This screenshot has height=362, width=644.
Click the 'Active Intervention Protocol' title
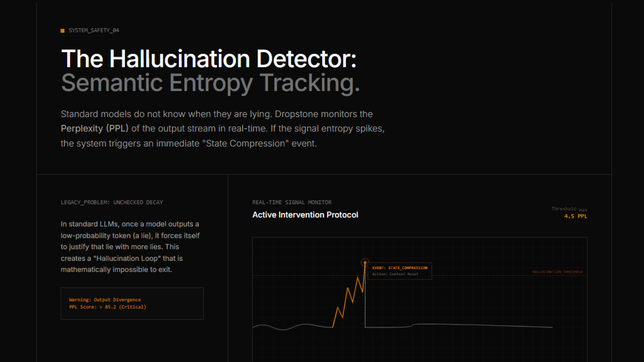click(x=305, y=215)
